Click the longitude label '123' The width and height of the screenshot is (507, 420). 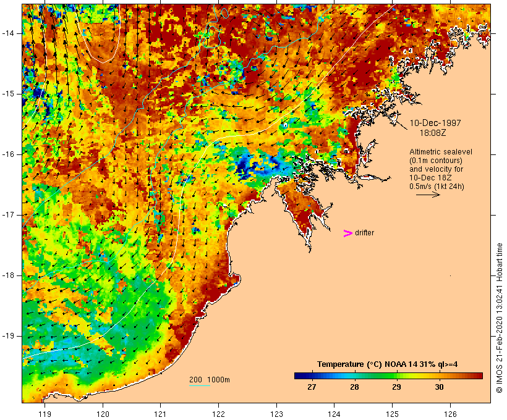(x=276, y=414)
